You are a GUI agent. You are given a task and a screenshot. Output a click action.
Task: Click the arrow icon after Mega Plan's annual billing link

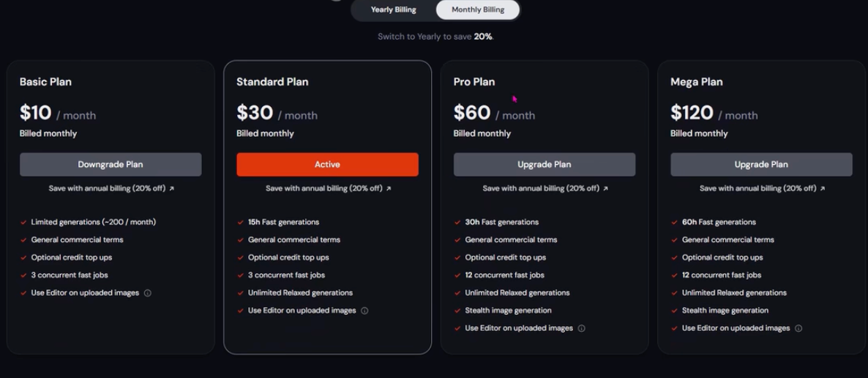823,188
